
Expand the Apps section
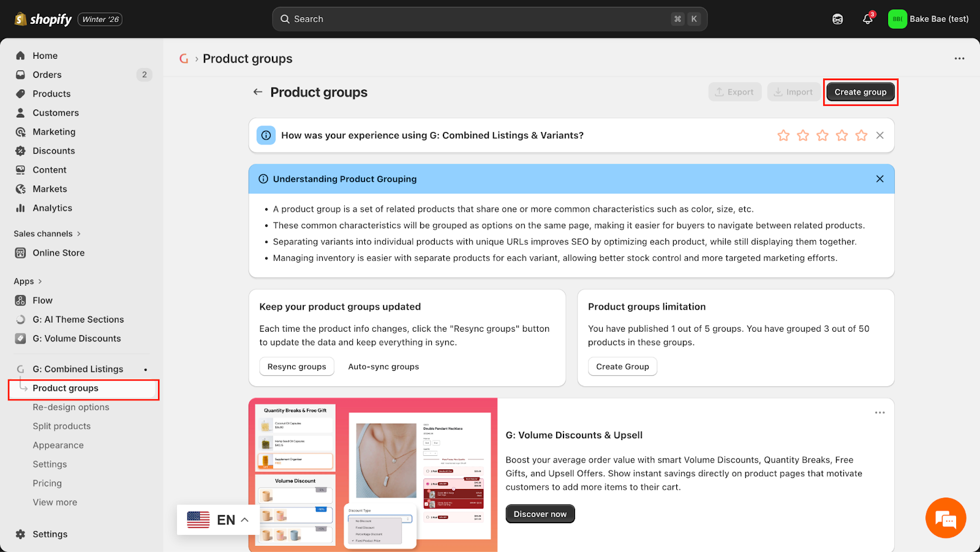pyautogui.click(x=28, y=282)
